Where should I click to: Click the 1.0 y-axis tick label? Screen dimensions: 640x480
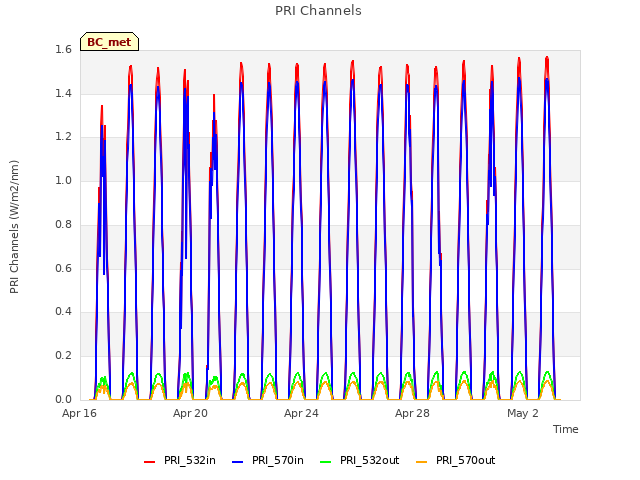pos(63,180)
